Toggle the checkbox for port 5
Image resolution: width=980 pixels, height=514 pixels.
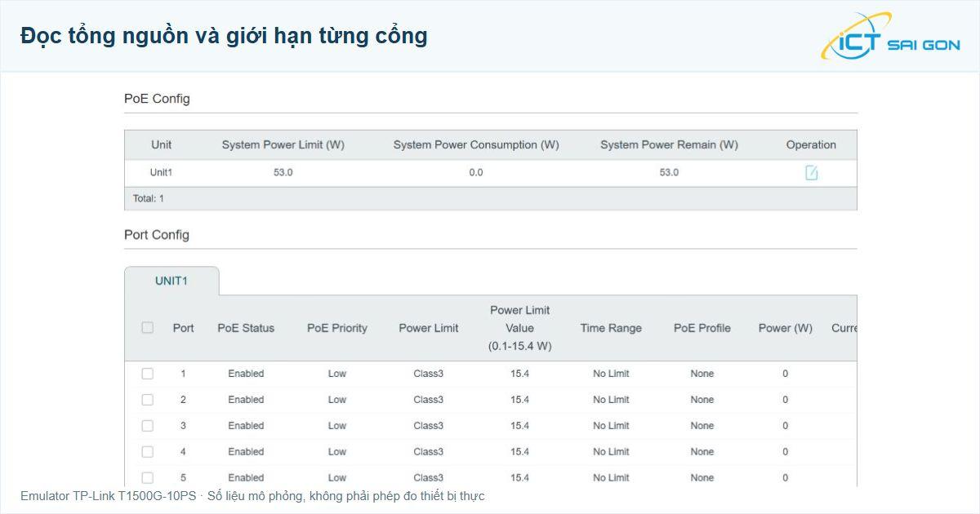(148, 478)
